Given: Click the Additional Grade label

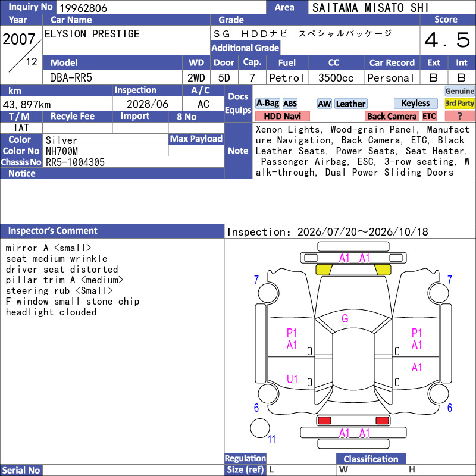Looking at the screenshot, I should tap(245, 48).
